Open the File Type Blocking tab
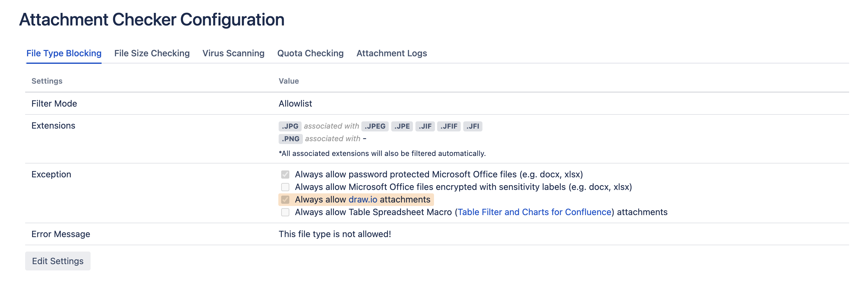 click(64, 53)
